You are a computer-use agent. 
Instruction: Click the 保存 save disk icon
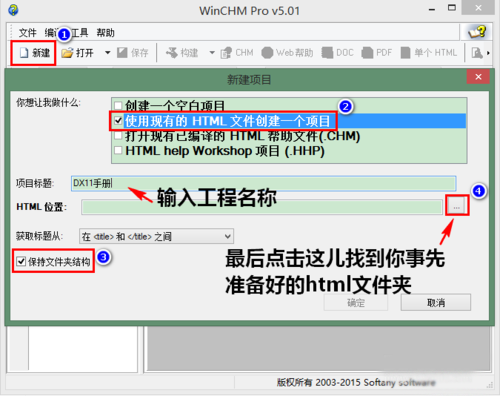[122, 53]
